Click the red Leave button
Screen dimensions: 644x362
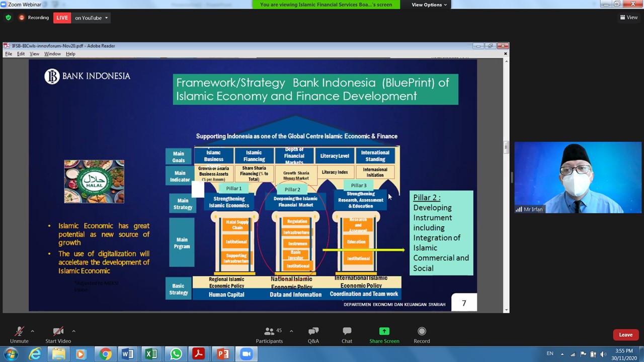click(625, 335)
